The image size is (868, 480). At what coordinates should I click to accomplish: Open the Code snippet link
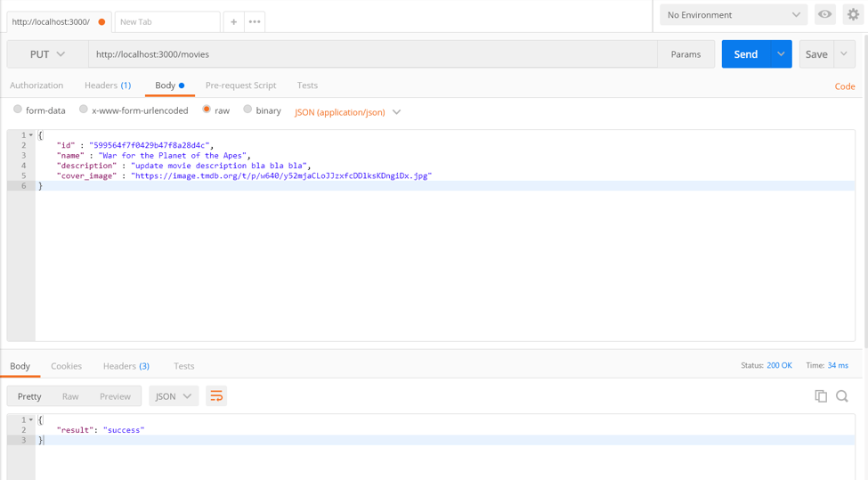844,86
